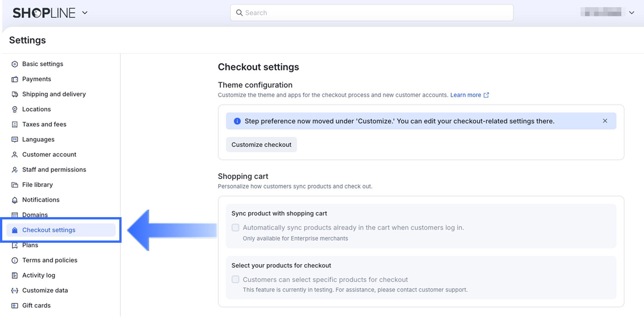Click the Notifications bell icon
Viewport: 644px width, 317px height.
(x=15, y=200)
